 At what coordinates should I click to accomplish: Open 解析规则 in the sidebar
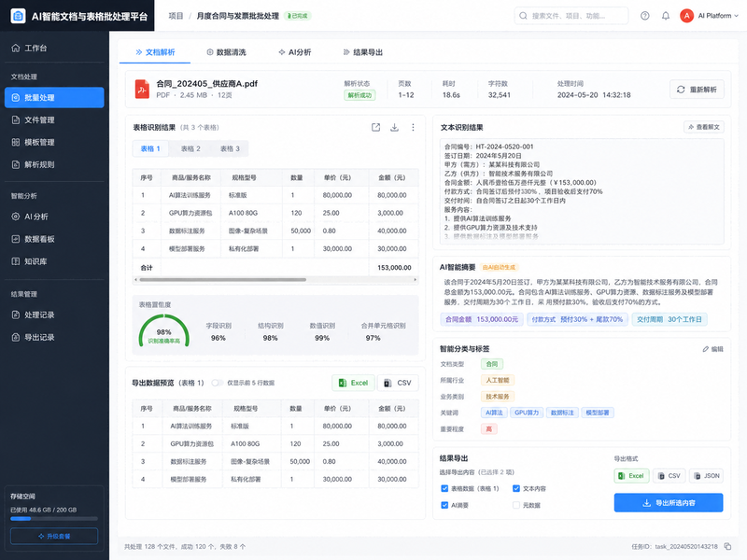(54, 165)
